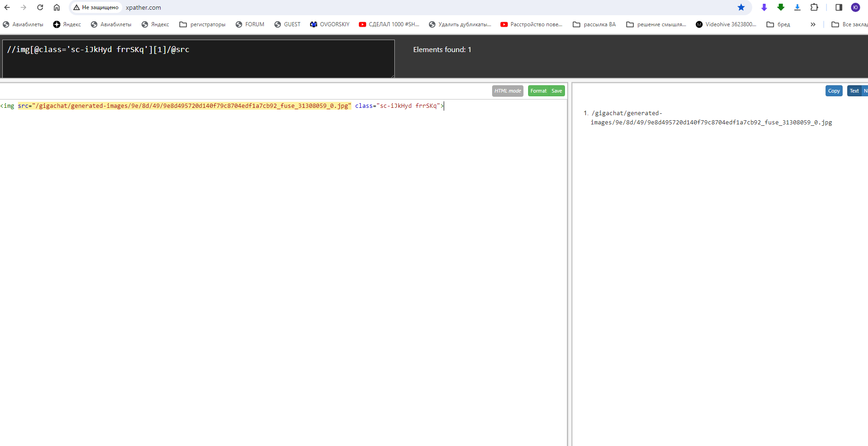Click the browser Back arrow
868x446 pixels.
[x=7, y=7]
